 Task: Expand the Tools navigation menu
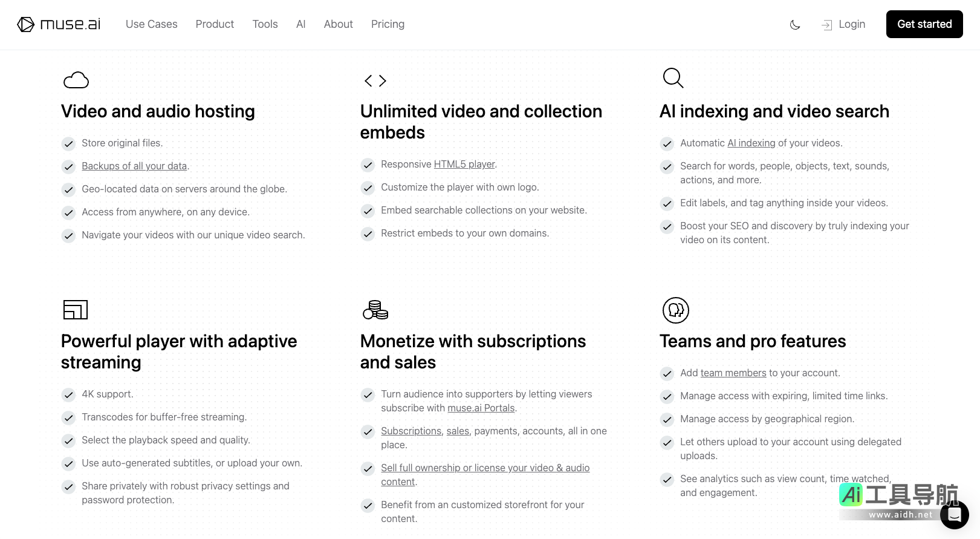coord(265,24)
